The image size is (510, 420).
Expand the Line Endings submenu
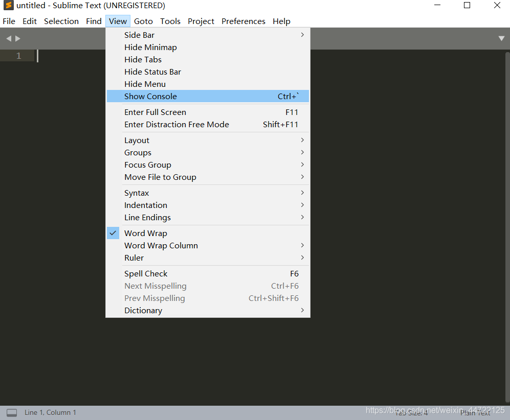point(208,217)
